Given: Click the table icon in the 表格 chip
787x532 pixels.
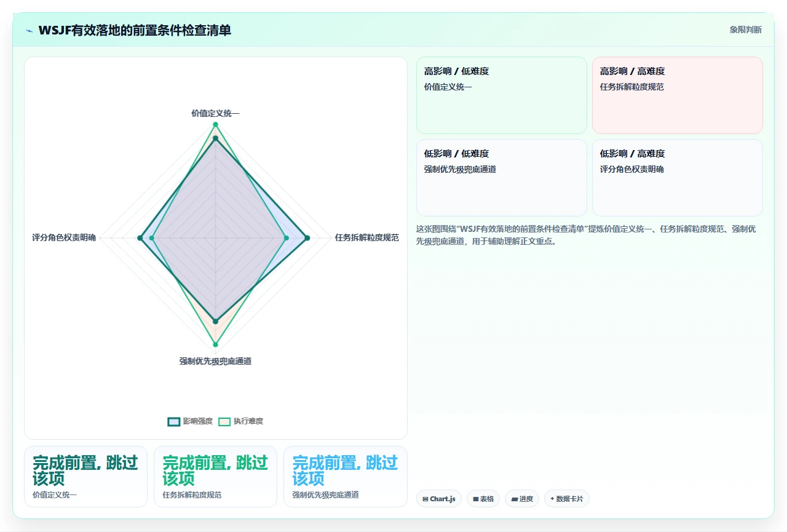Looking at the screenshot, I should [476, 499].
